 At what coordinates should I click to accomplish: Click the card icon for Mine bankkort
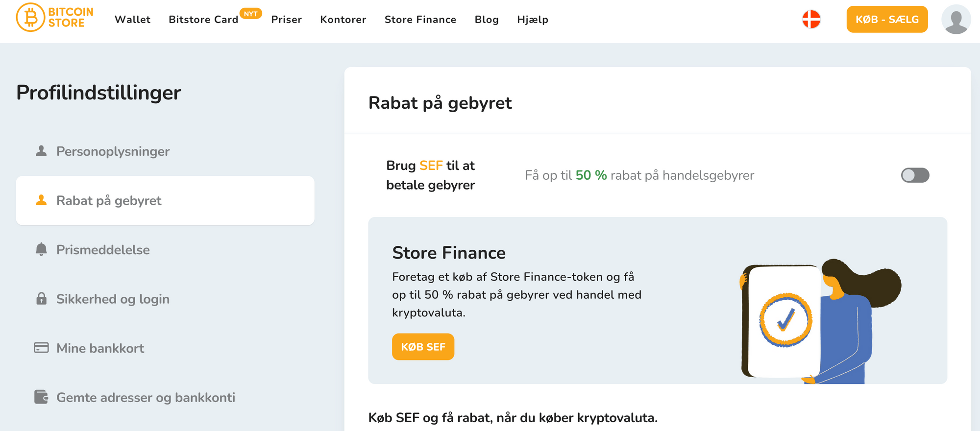[x=41, y=348]
